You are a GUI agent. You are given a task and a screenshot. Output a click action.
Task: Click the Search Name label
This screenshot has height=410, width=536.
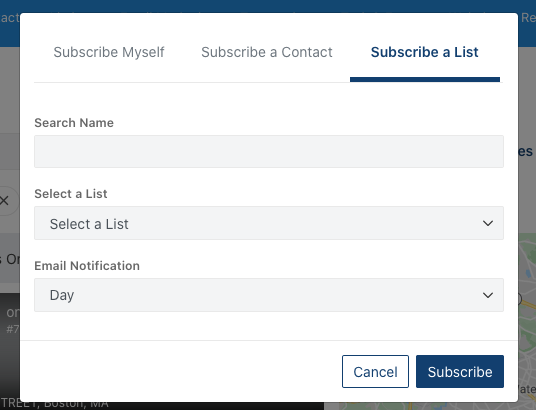click(74, 123)
